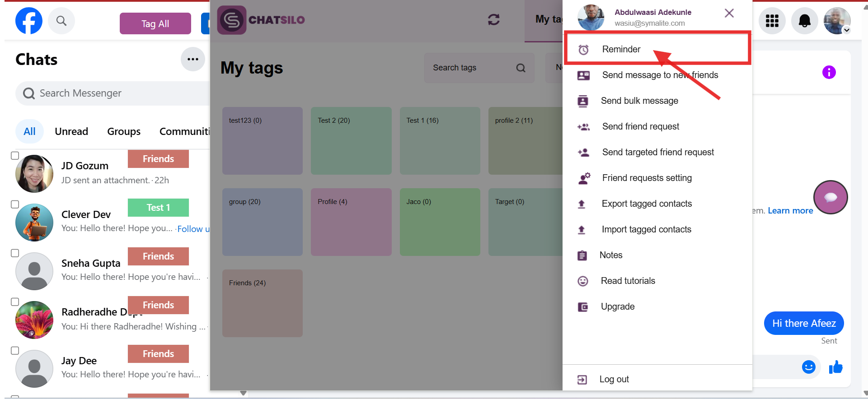Click the Facebook logo icon
868x399 pixels.
[x=29, y=21]
